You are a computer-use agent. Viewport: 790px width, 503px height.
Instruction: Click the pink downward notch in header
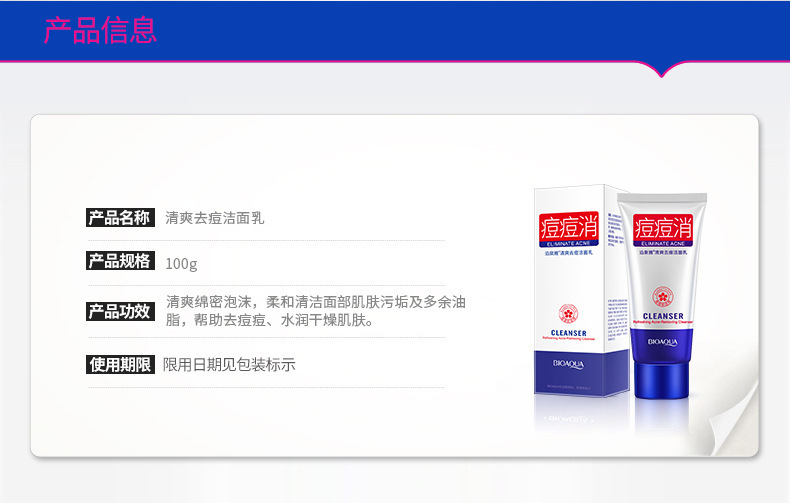[662, 70]
